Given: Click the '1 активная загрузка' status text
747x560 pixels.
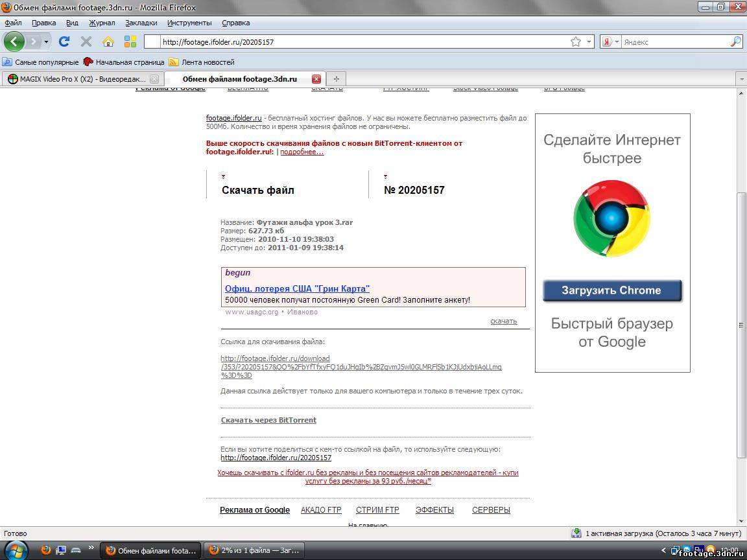Looking at the screenshot, I should pos(663,533).
